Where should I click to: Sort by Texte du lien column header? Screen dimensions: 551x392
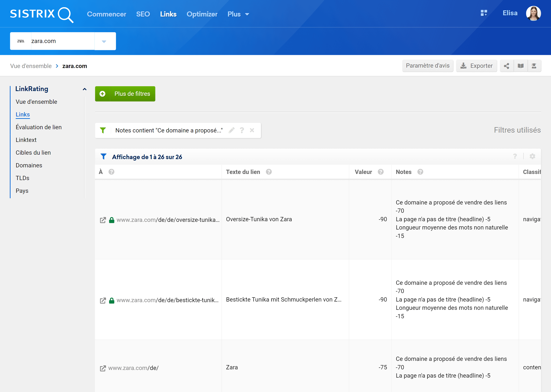coord(243,172)
